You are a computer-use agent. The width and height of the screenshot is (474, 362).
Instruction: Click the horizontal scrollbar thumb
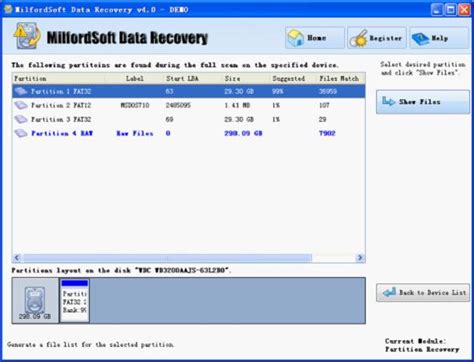[167, 258]
